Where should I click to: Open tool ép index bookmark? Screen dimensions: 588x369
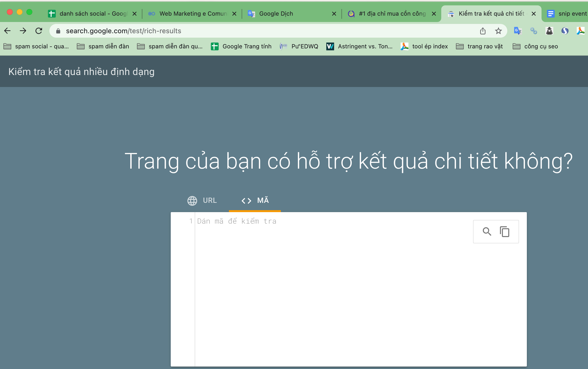tap(424, 46)
